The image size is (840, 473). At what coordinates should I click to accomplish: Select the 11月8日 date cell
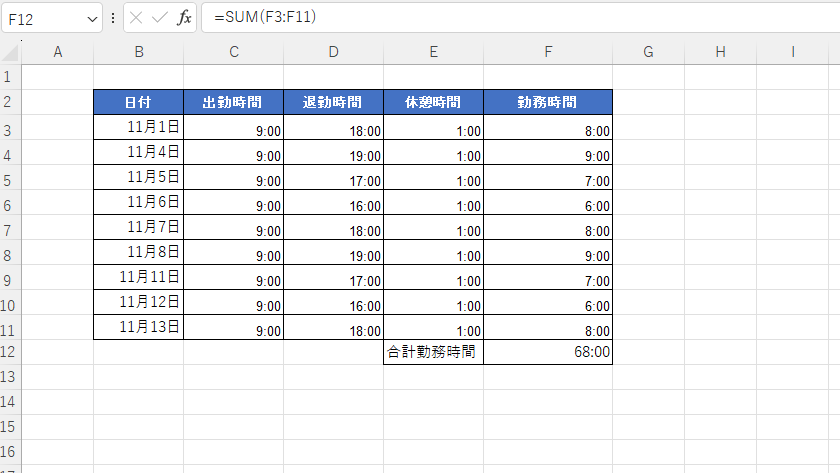139,252
